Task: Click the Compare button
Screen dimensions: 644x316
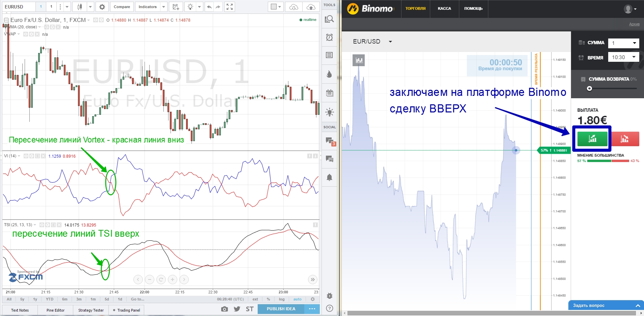Action: (122, 7)
